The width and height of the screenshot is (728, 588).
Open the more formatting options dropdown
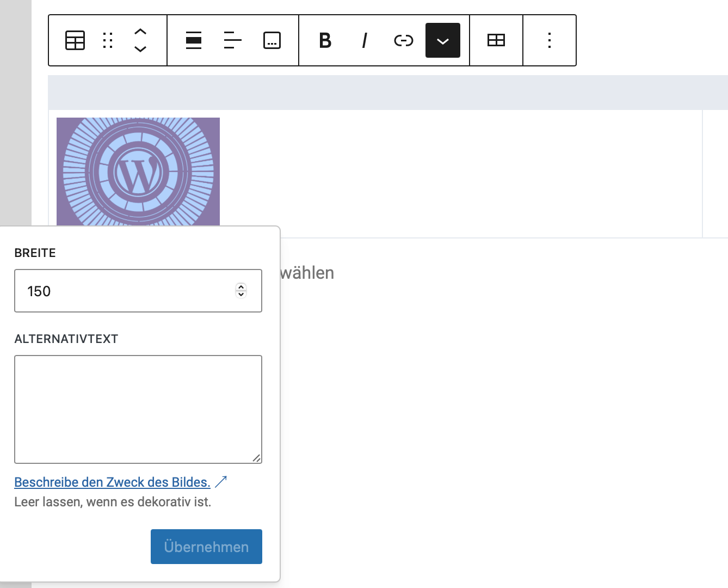click(443, 40)
